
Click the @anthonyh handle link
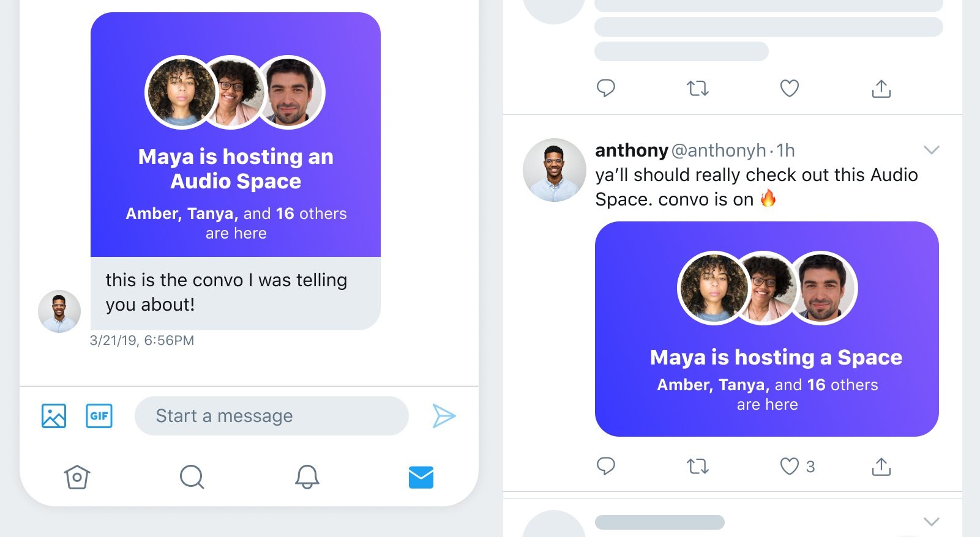click(719, 150)
